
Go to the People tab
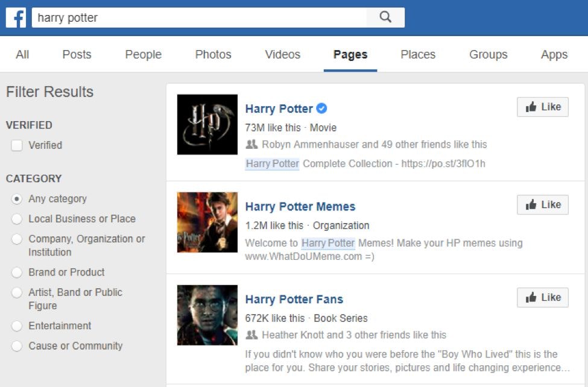pos(143,55)
